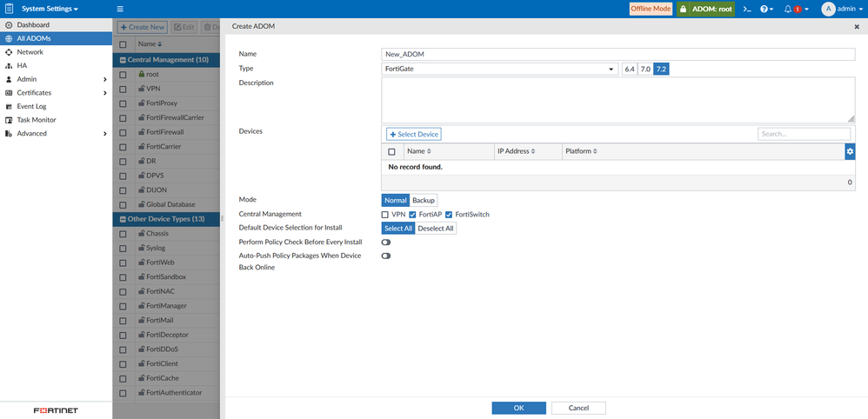The height and width of the screenshot is (419, 868).
Task: Click the Description text area
Action: coord(618,100)
